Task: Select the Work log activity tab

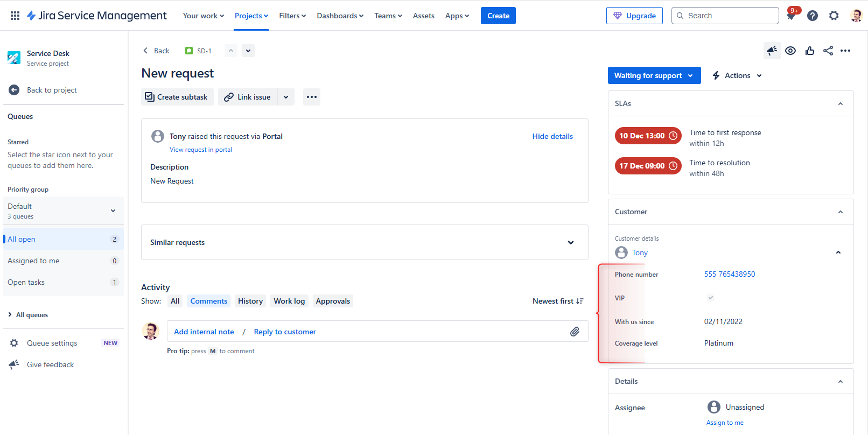Action: pos(289,301)
